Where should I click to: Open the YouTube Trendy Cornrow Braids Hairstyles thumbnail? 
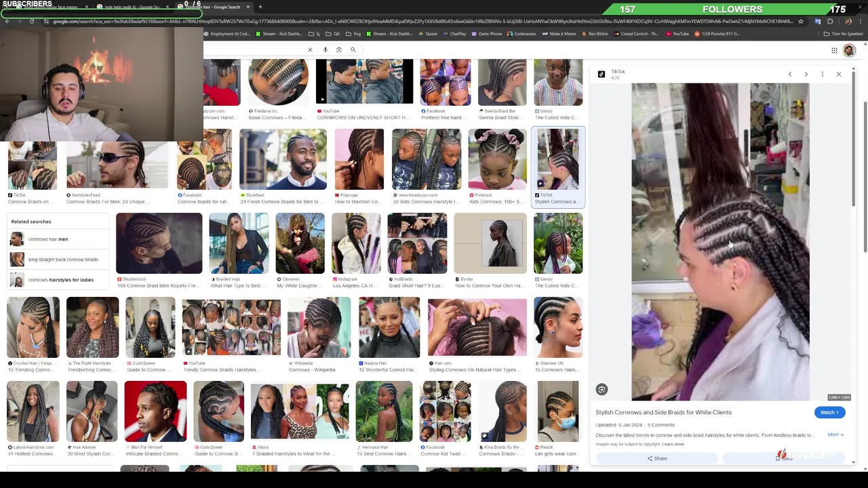pos(231,327)
